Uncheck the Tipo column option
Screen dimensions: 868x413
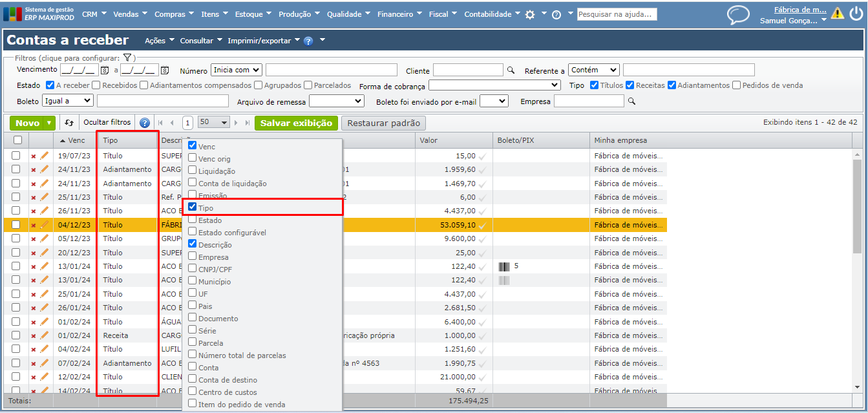pyautogui.click(x=193, y=207)
